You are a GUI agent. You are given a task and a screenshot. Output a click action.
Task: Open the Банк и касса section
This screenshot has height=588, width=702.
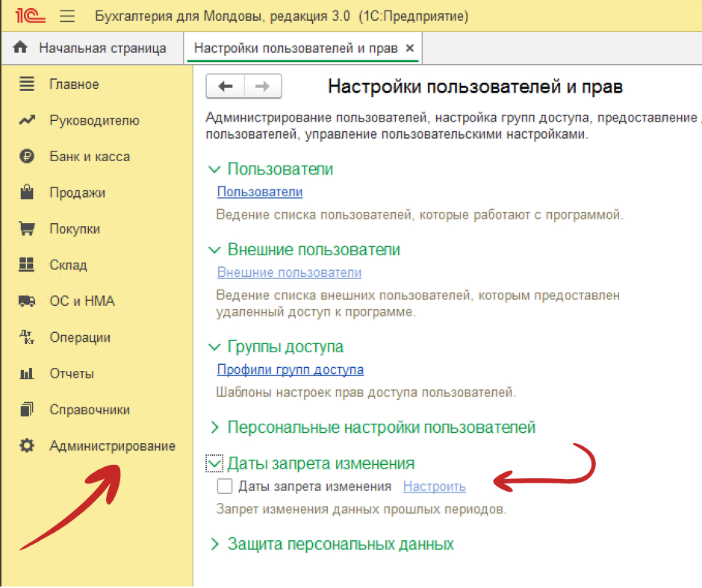point(79,156)
